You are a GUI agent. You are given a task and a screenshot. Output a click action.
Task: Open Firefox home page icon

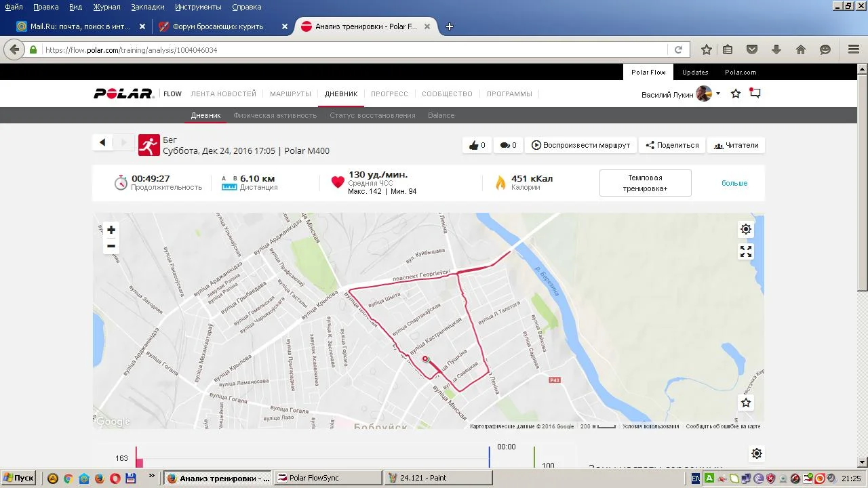click(x=801, y=49)
